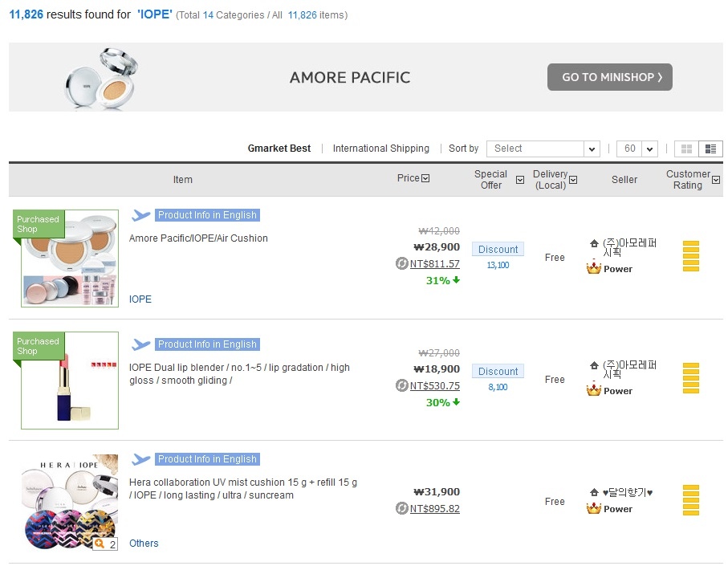Click currency icon beside NT$530.75
728x570 pixels.
coord(401,385)
